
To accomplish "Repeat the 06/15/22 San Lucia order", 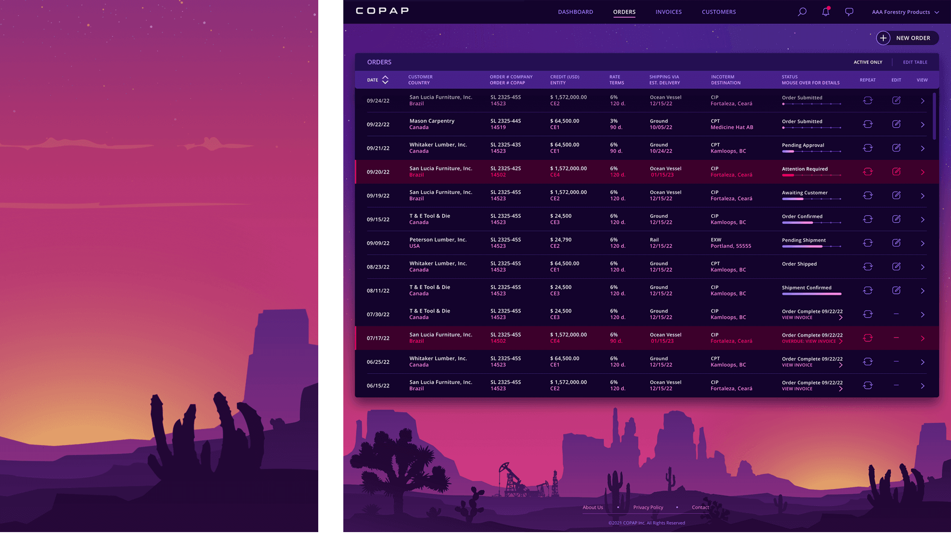I will (867, 385).
